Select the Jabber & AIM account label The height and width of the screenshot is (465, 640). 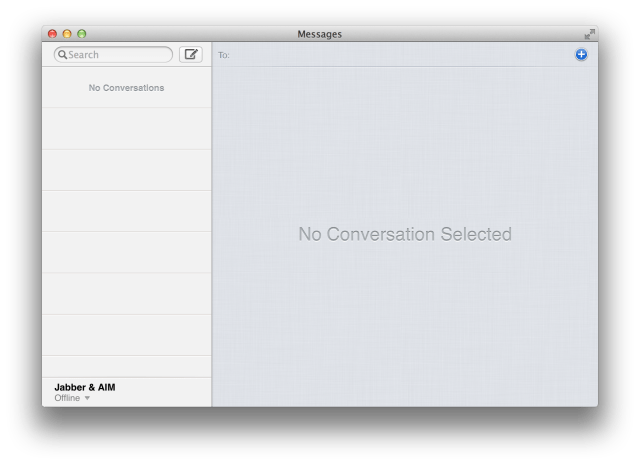pyautogui.click(x=85, y=387)
